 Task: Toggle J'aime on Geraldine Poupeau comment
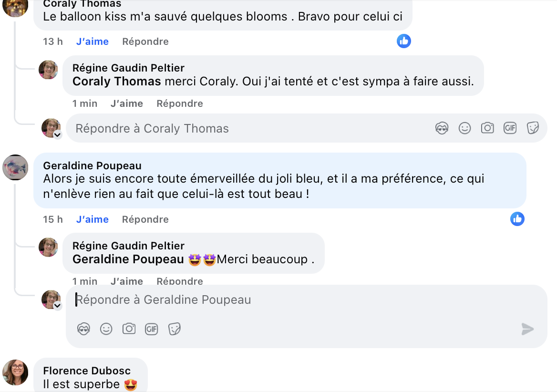coord(93,219)
